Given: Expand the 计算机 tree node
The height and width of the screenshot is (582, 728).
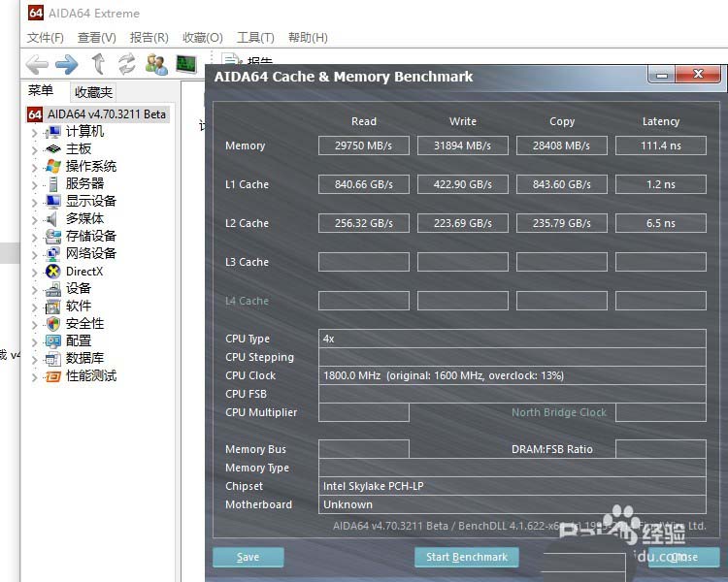Looking at the screenshot, I should point(34,133).
